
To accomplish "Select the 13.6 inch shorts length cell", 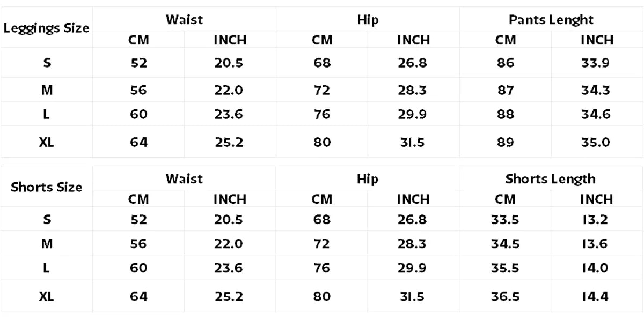I will tap(595, 244).
